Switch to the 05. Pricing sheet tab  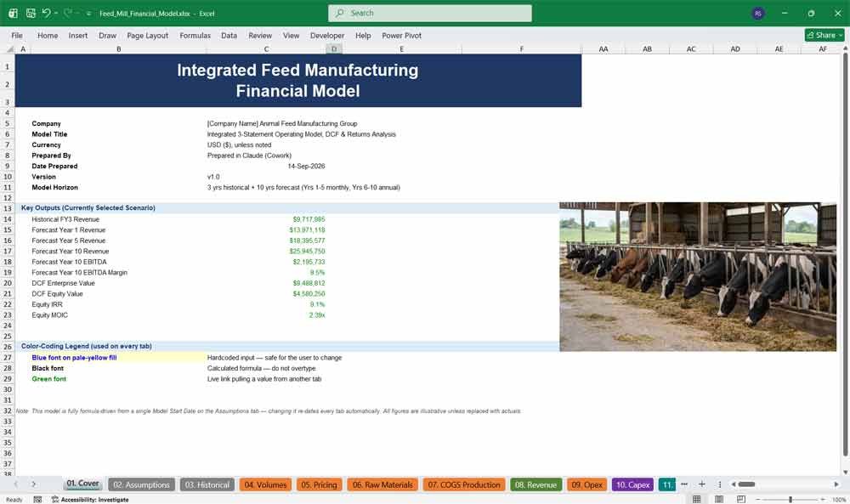(x=319, y=484)
